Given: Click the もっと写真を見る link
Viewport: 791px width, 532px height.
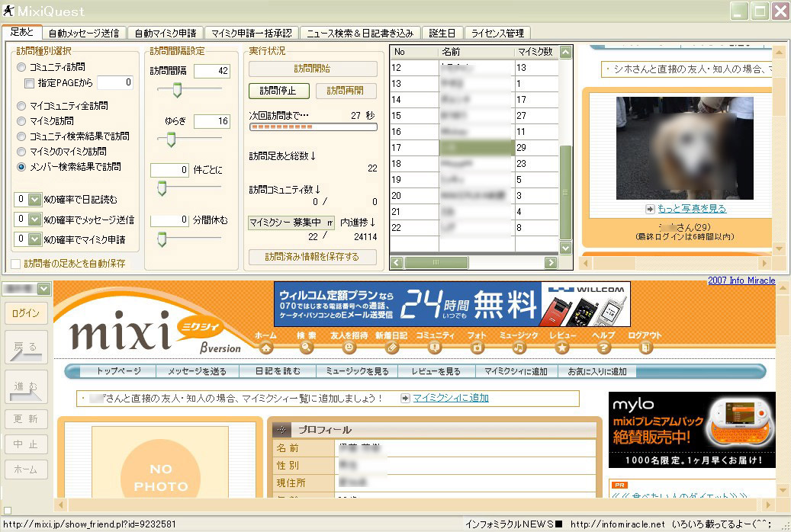Looking at the screenshot, I should 692,208.
